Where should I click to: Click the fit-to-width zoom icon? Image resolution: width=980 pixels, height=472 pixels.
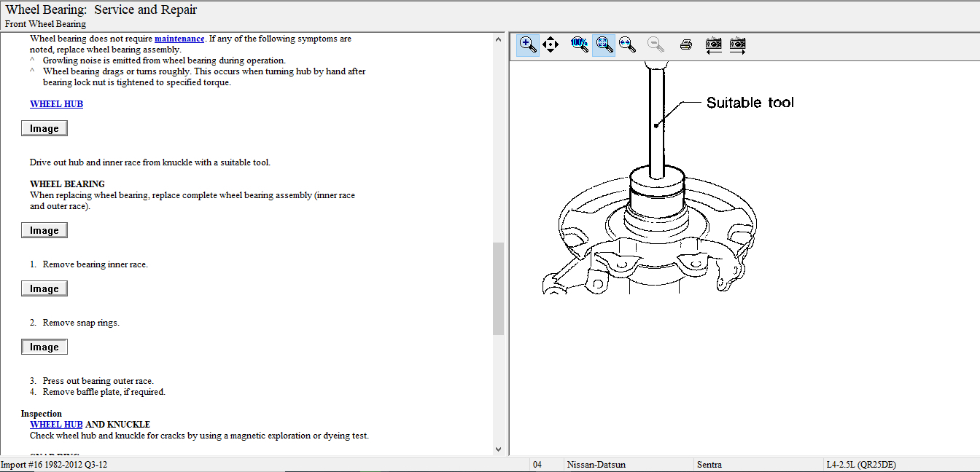coord(627,44)
